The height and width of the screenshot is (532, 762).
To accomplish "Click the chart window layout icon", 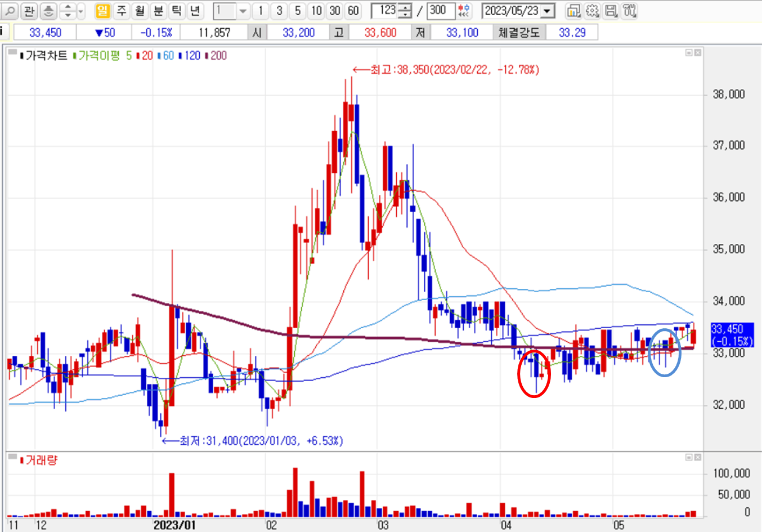I will pos(573,11).
